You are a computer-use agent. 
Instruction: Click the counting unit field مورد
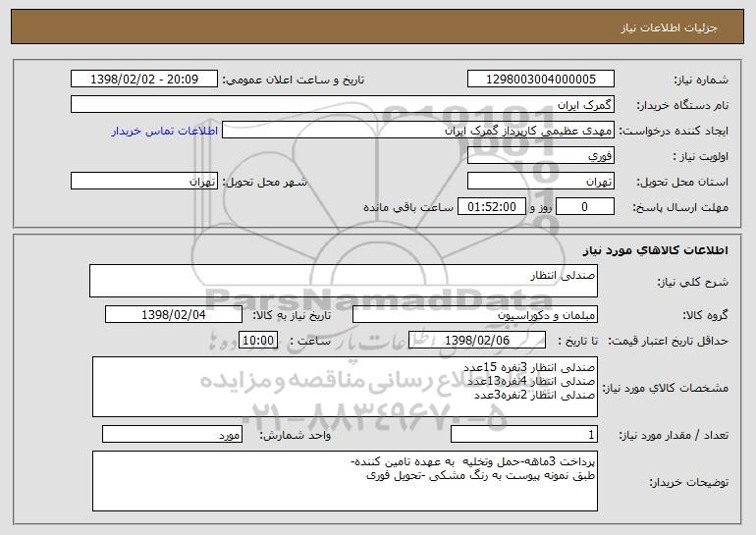[172, 434]
